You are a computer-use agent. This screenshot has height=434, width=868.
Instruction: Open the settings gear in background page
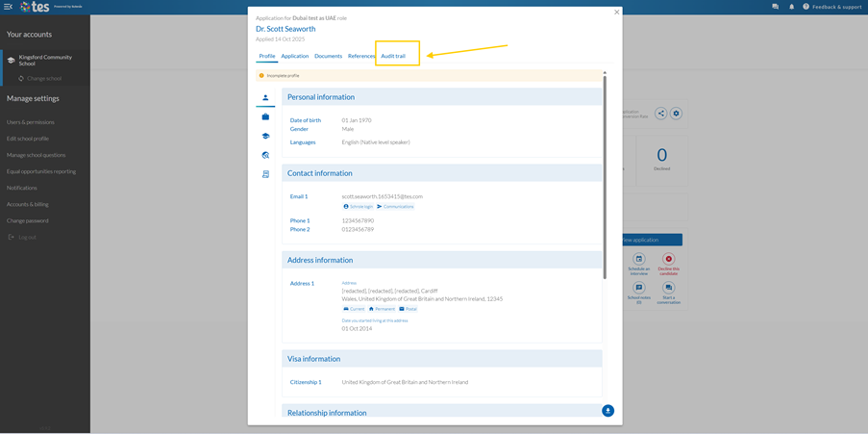[x=676, y=114]
